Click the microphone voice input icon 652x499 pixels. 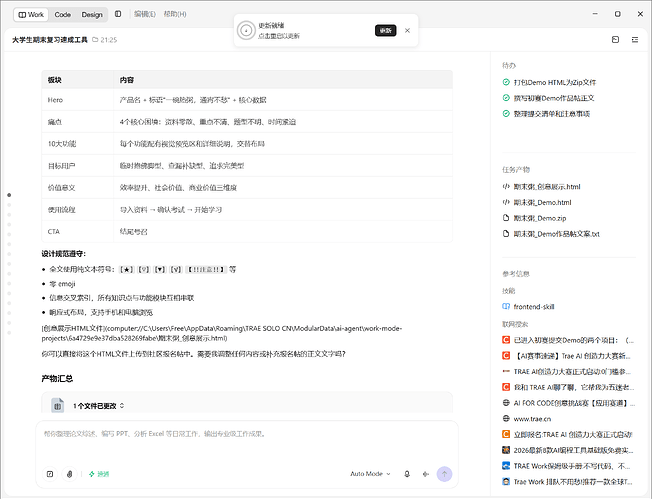coord(407,474)
